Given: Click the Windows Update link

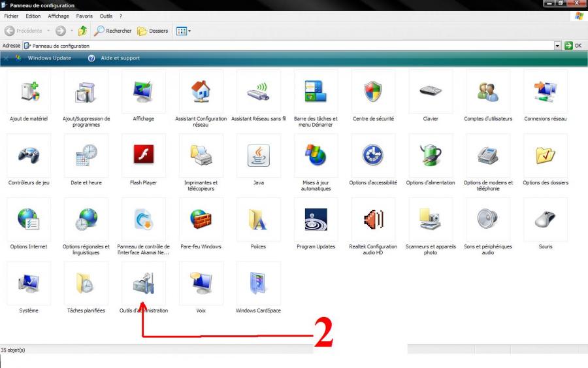Looking at the screenshot, I should (49, 58).
